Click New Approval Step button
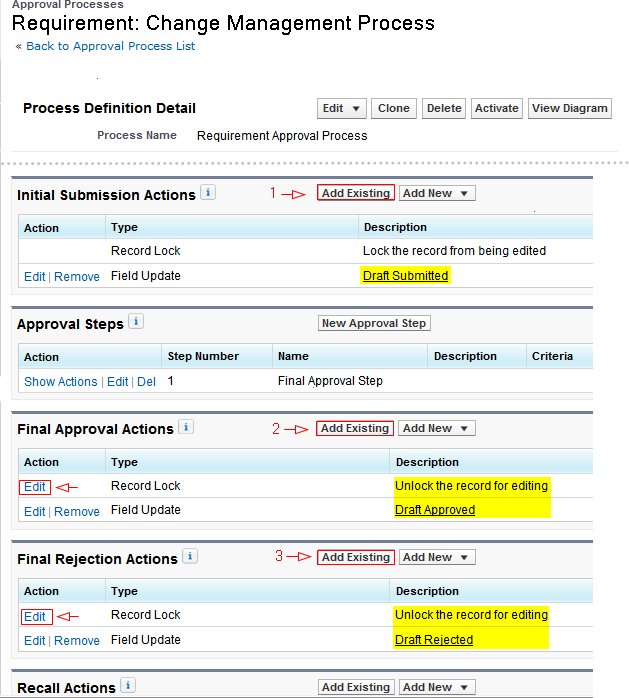This screenshot has width=629, height=698. tap(374, 323)
